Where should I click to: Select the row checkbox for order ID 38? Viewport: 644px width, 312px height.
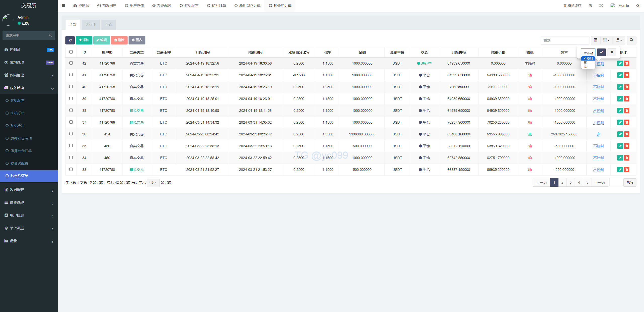pos(71,110)
